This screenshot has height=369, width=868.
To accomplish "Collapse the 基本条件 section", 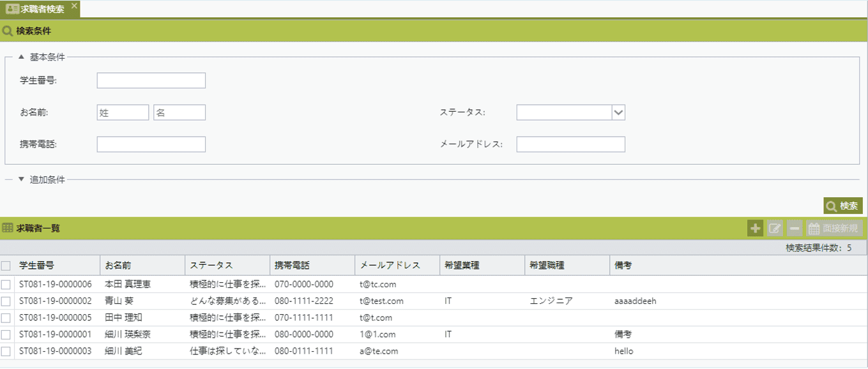I will click(21, 57).
